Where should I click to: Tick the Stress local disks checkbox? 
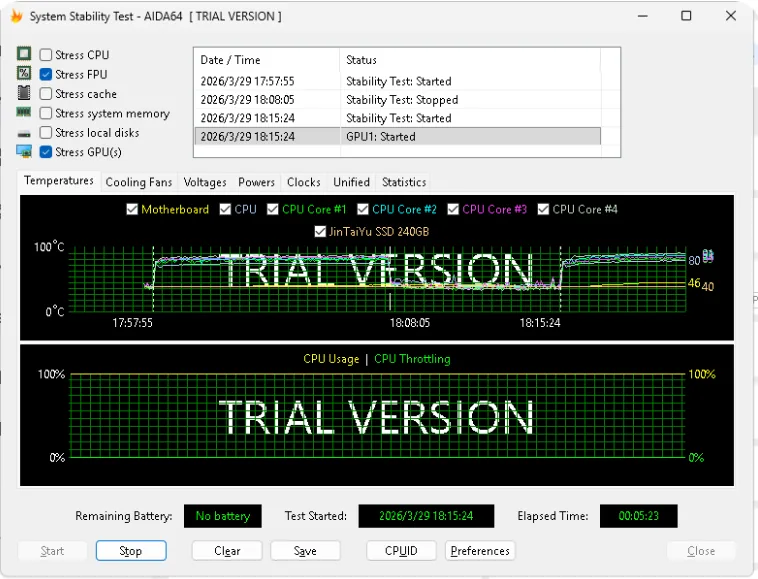pyautogui.click(x=46, y=132)
